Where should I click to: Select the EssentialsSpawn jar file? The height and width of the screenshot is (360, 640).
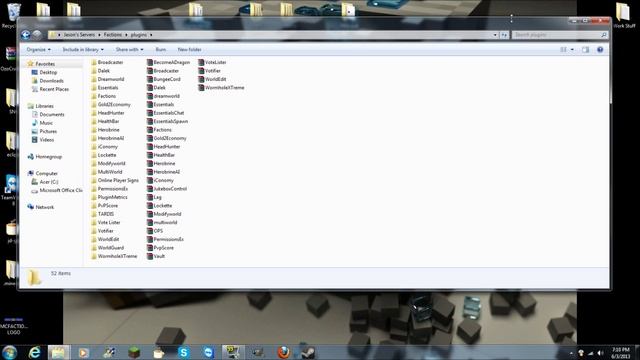click(x=168, y=121)
